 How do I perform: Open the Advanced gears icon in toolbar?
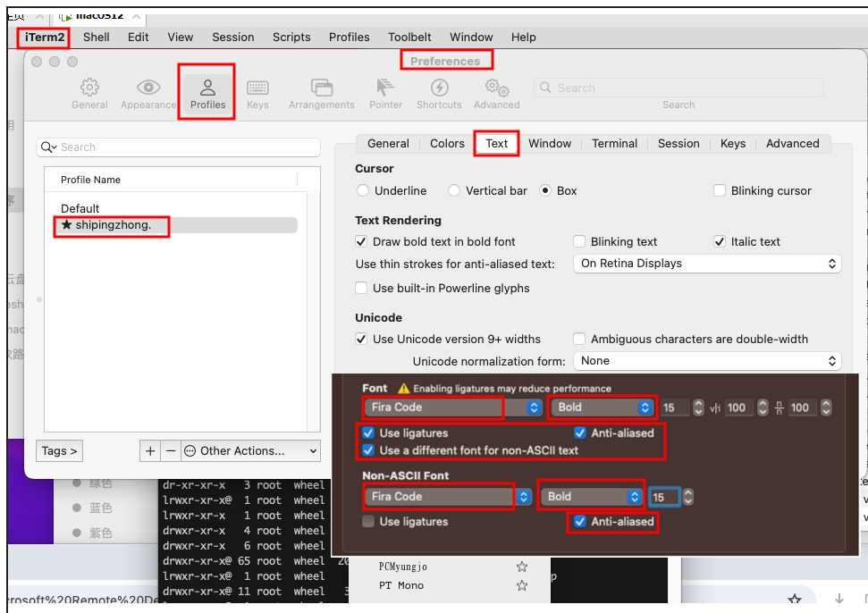pyautogui.click(x=496, y=88)
